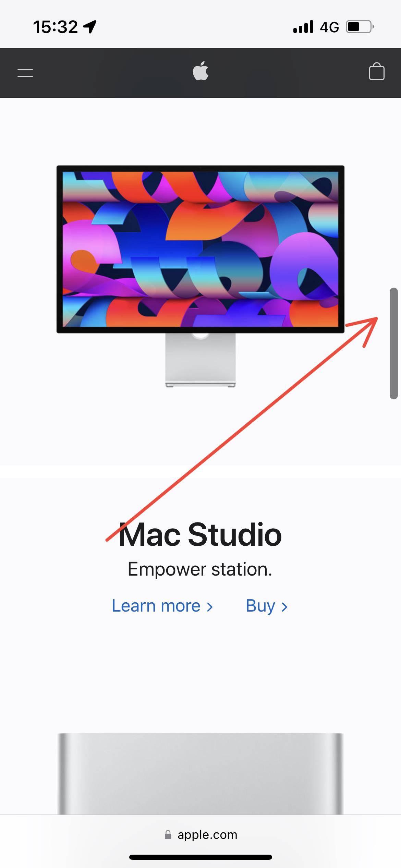Image resolution: width=401 pixels, height=868 pixels.
Task: Tap the Mac Studio heading
Action: pyautogui.click(x=200, y=535)
